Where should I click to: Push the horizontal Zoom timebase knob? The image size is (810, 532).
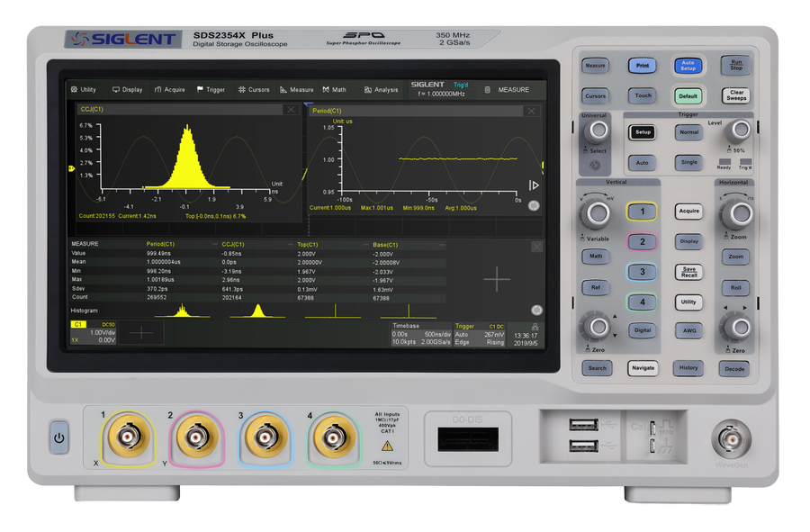pos(739,213)
